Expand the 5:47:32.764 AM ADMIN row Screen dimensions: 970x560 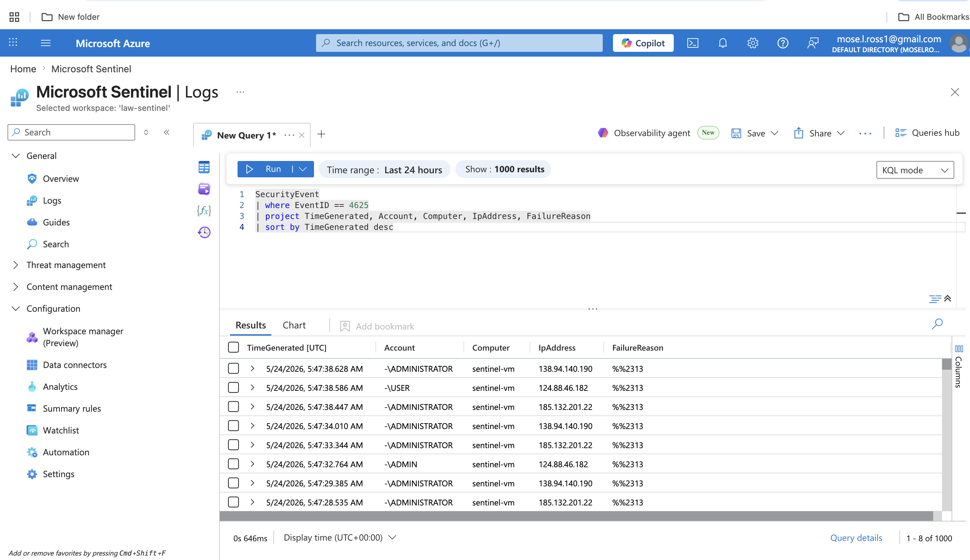pos(253,464)
